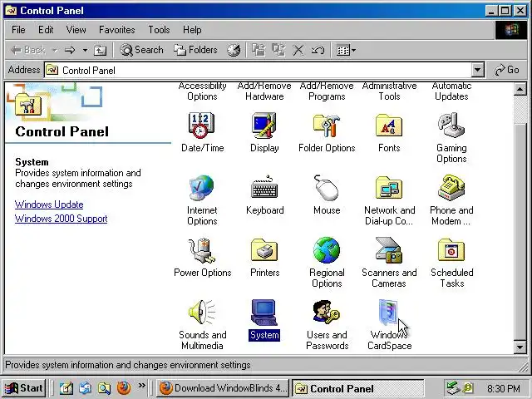Click the network tray icon

tap(452, 388)
